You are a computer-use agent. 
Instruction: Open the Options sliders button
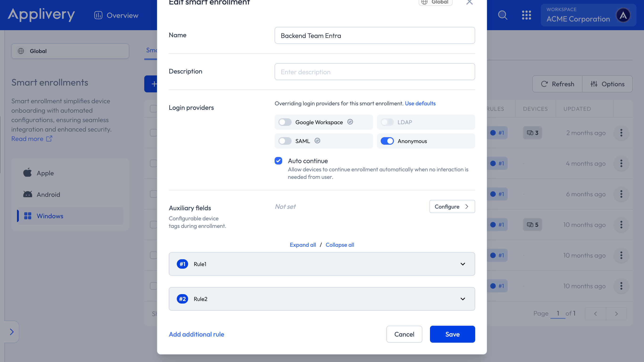607,84
